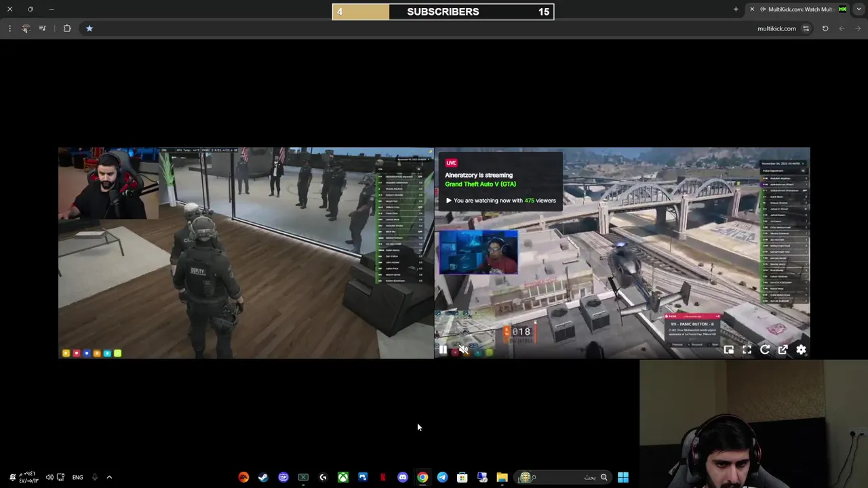Viewport: 868px width, 488px height.
Task: Reload the MultiKick page
Action: point(825,28)
